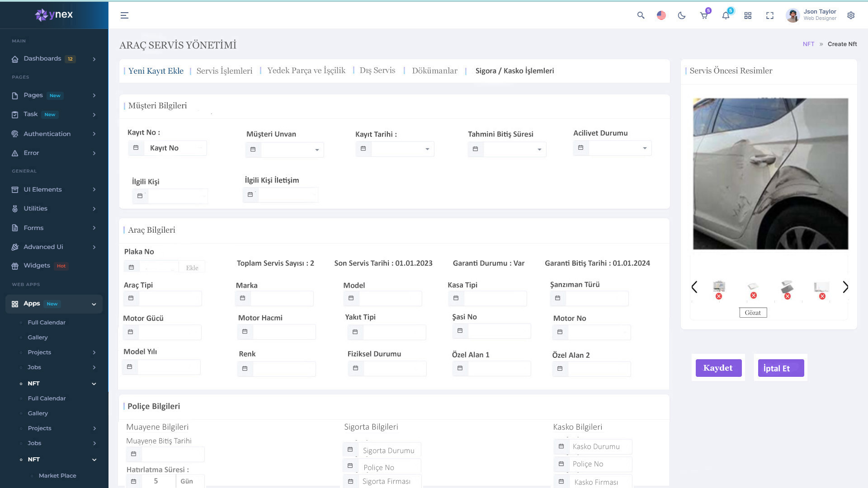Show previous thumbnail with left arrow
Image resolution: width=868 pixels, height=488 pixels.
(x=694, y=287)
